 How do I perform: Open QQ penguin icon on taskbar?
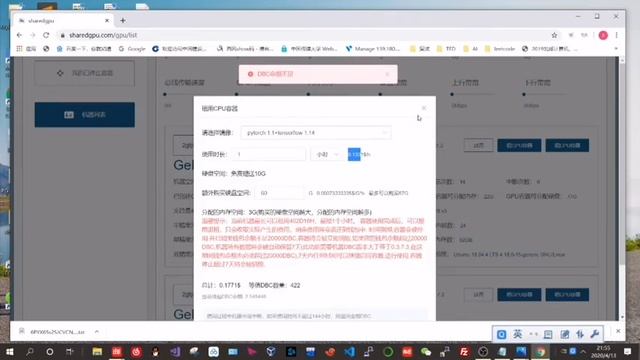[156, 351]
